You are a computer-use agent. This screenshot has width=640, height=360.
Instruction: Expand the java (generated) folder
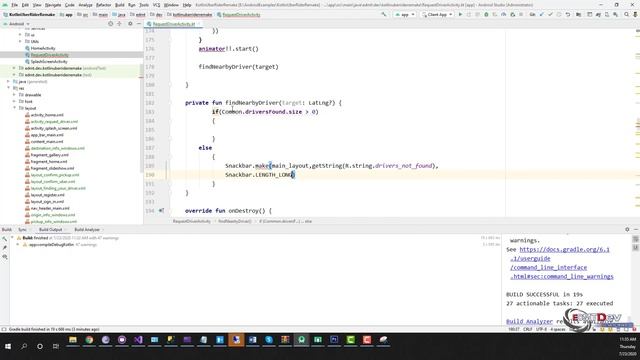pos(8,82)
